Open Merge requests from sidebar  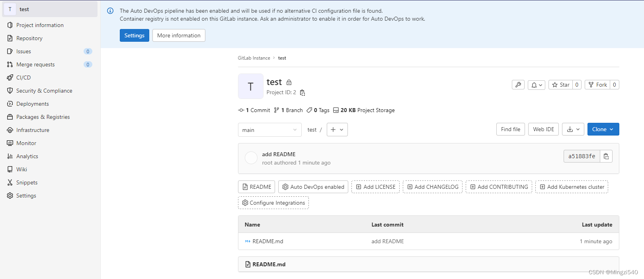coord(35,64)
